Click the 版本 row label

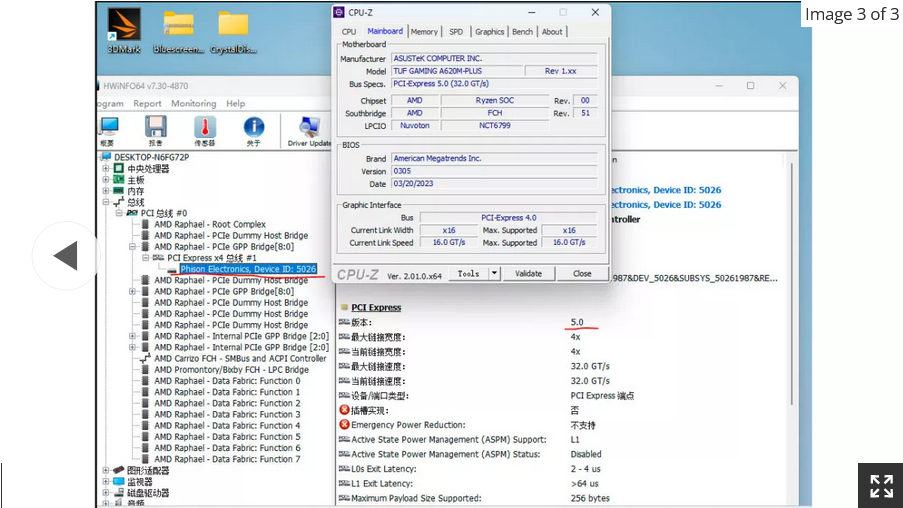[x=361, y=323]
